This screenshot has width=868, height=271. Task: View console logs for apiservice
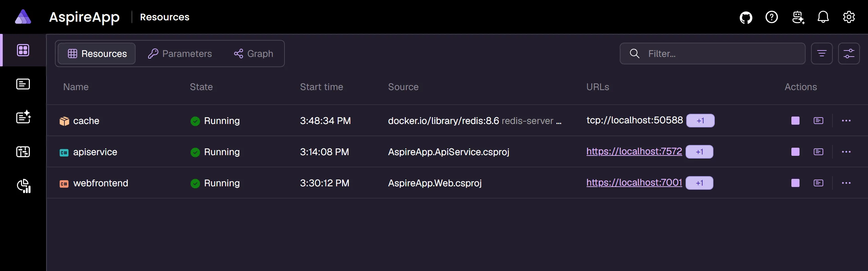[818, 152]
